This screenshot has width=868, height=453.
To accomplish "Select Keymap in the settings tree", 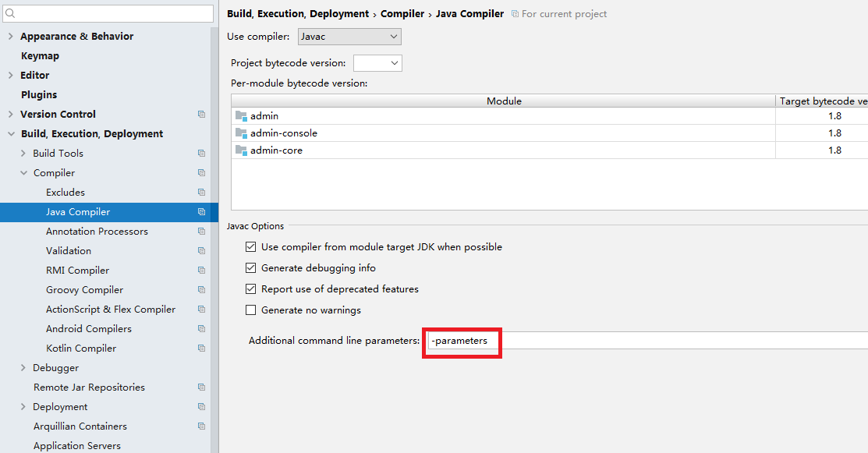I will pyautogui.click(x=40, y=56).
